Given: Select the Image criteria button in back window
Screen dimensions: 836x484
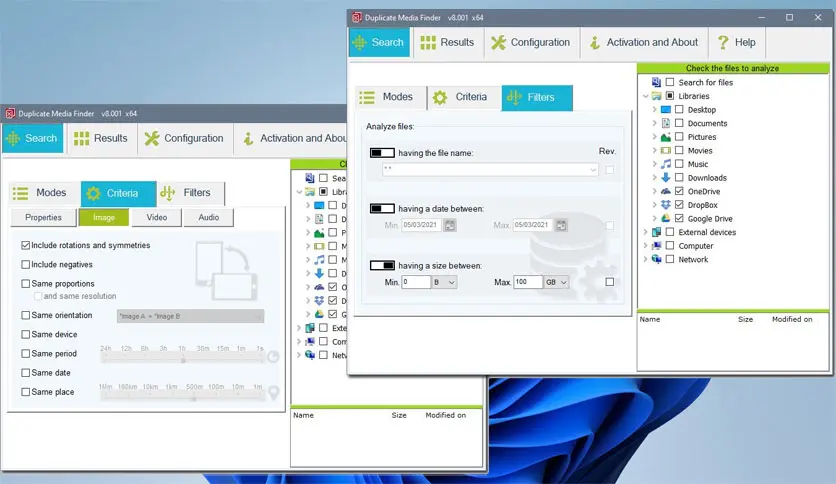Looking at the screenshot, I should coord(103,217).
